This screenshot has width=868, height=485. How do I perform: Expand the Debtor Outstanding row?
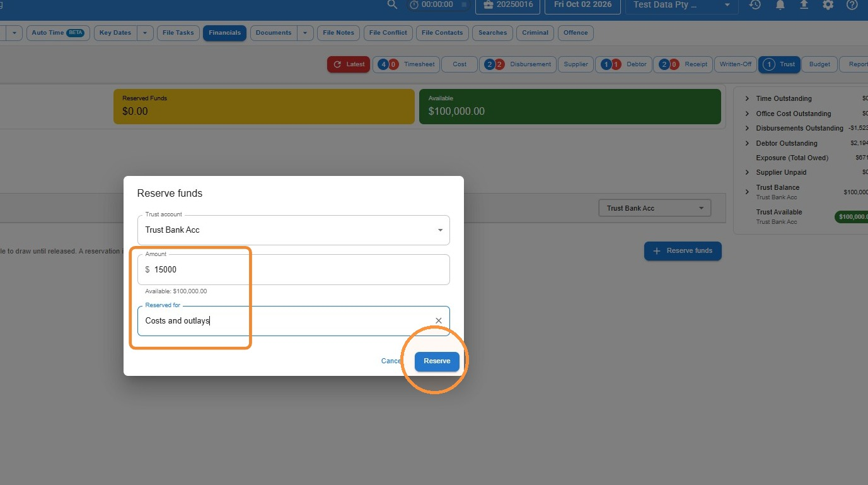[x=747, y=143]
